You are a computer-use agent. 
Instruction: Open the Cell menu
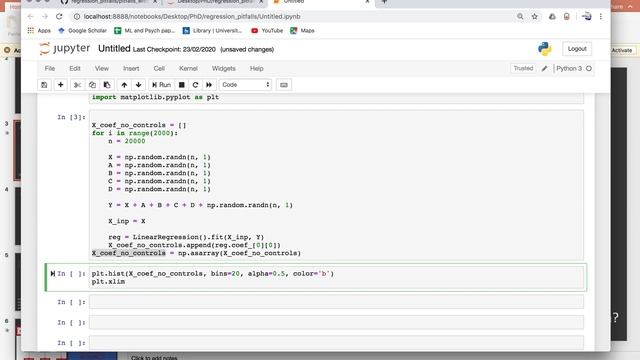(x=159, y=69)
